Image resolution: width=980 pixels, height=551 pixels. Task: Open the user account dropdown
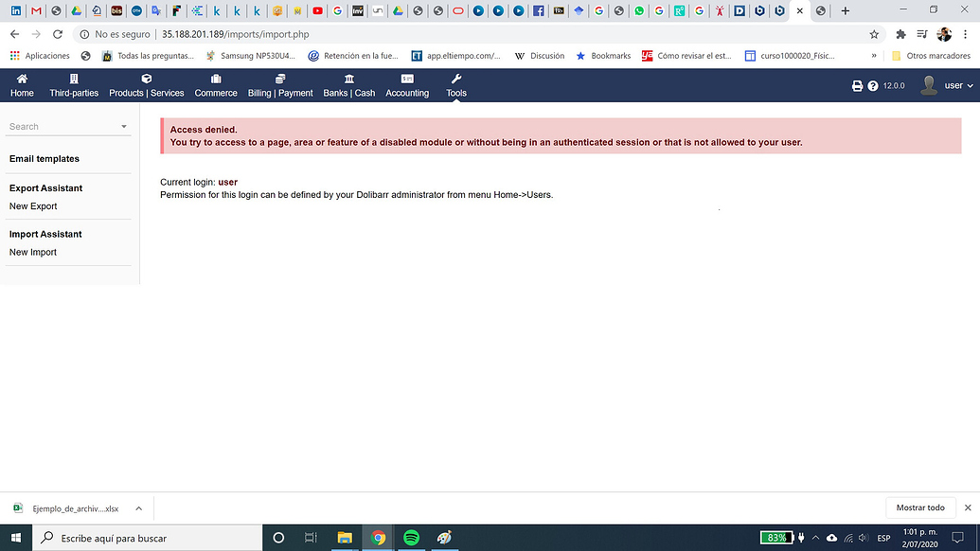pos(953,85)
